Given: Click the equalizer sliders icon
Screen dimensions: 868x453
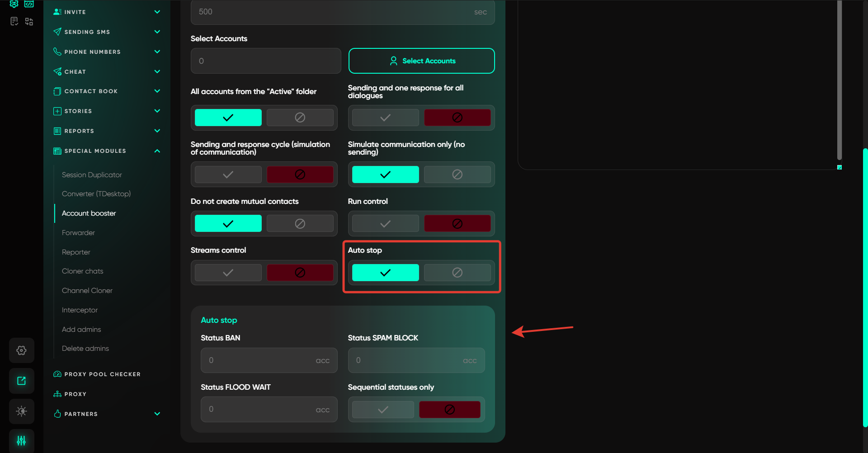Looking at the screenshot, I should click(21, 440).
